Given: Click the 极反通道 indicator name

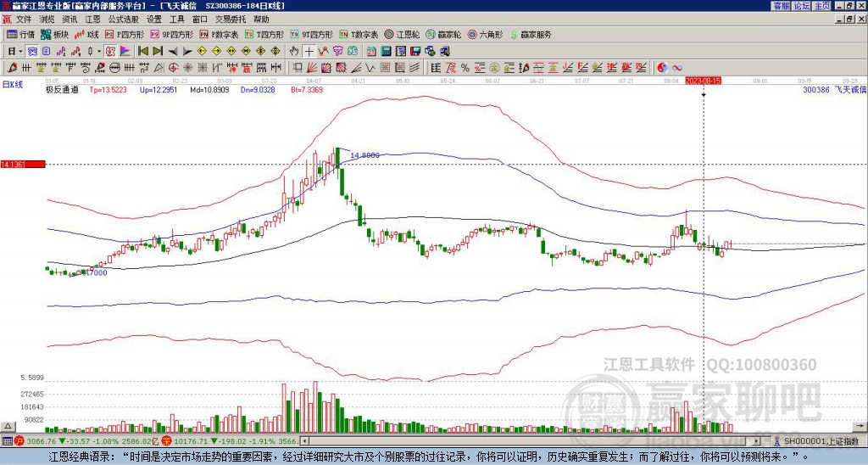Looking at the screenshot, I should coord(62,89).
